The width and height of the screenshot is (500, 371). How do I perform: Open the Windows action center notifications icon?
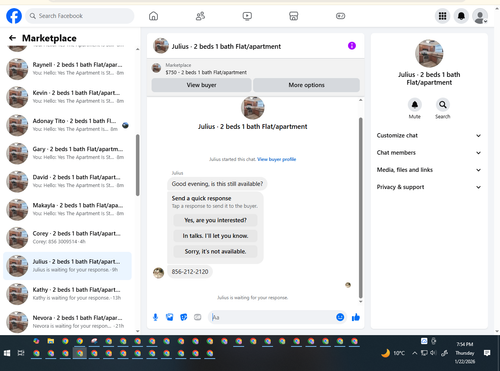487,353
